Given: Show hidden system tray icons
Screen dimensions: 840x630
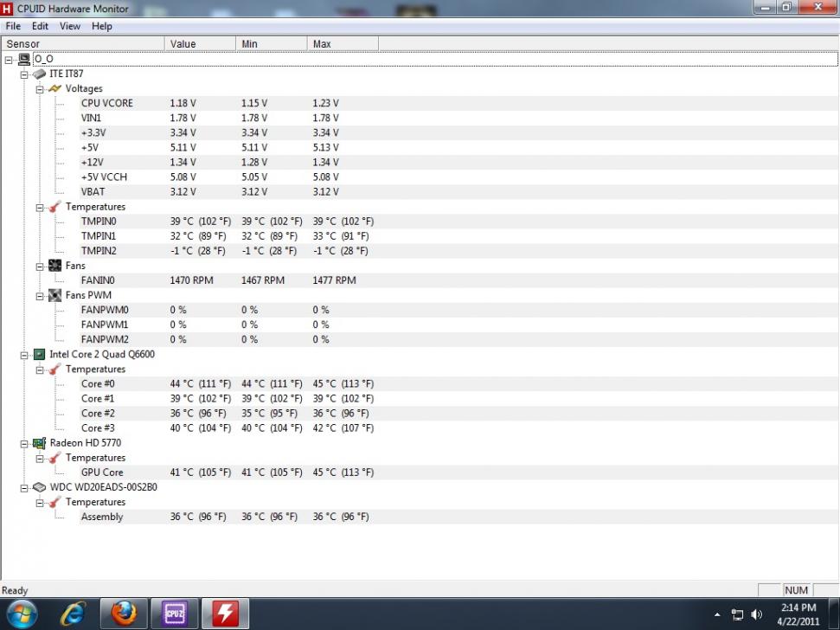Looking at the screenshot, I should coord(717,614).
